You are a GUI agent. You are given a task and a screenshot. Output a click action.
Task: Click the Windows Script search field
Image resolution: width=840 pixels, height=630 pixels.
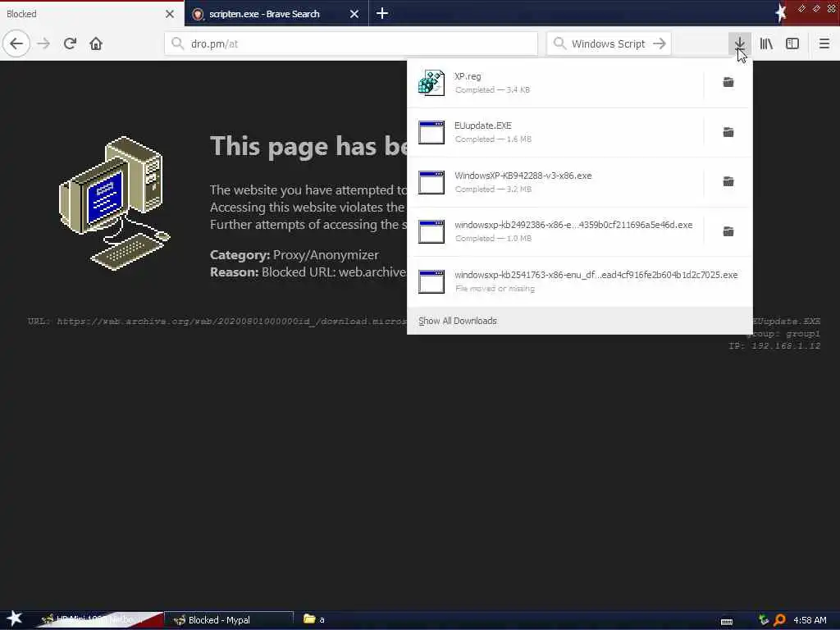coord(608,44)
